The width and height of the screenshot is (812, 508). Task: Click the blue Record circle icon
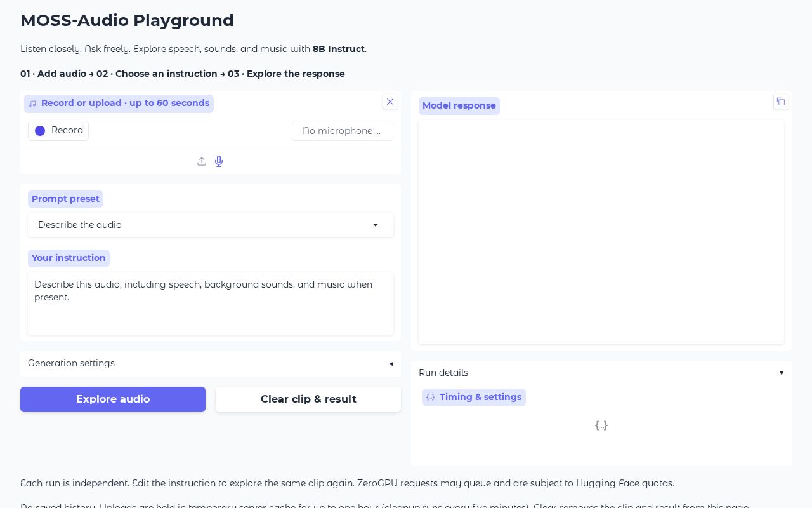40,131
